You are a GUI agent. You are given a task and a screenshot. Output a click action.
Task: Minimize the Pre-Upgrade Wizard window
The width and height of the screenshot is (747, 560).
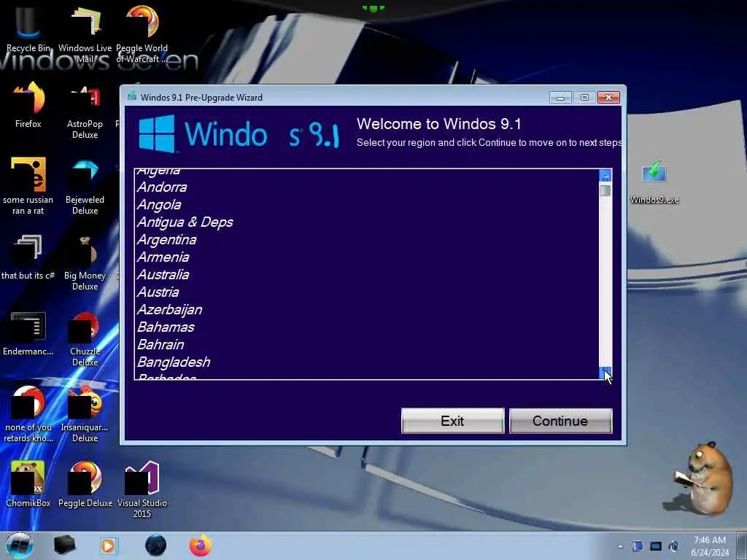pos(560,98)
